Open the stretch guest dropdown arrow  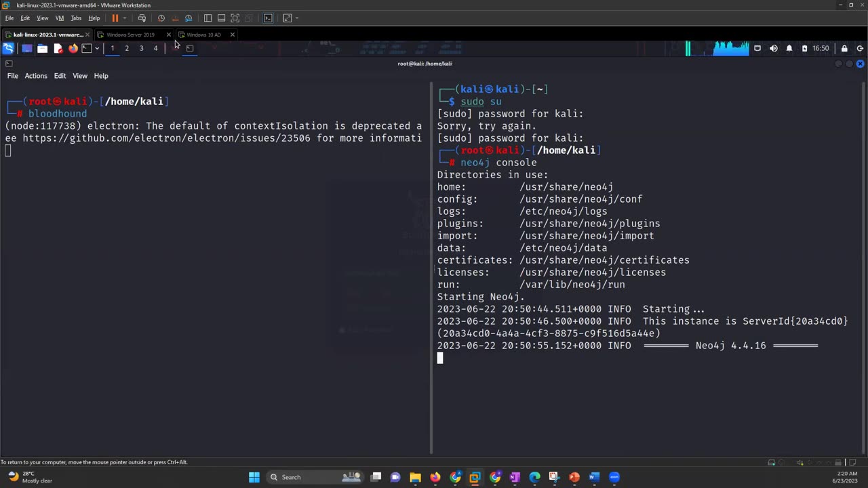(296, 18)
